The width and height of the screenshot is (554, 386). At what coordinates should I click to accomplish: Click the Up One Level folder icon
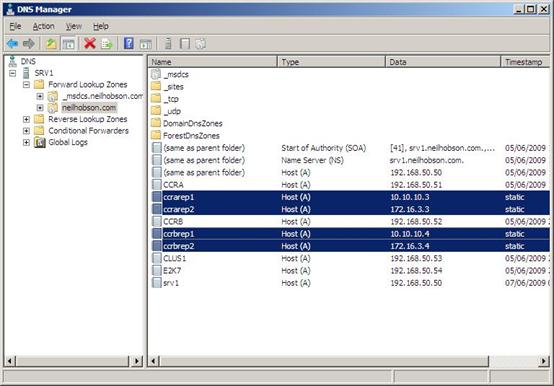(51, 44)
